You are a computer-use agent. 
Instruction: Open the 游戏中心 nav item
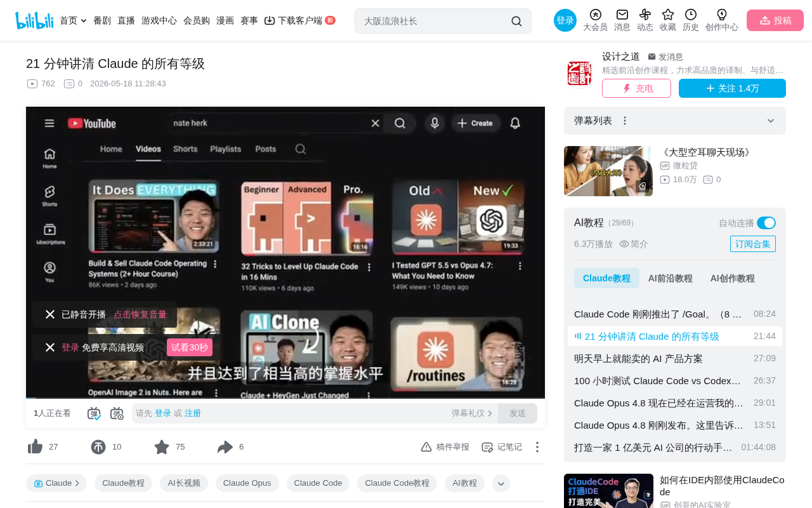click(x=159, y=20)
